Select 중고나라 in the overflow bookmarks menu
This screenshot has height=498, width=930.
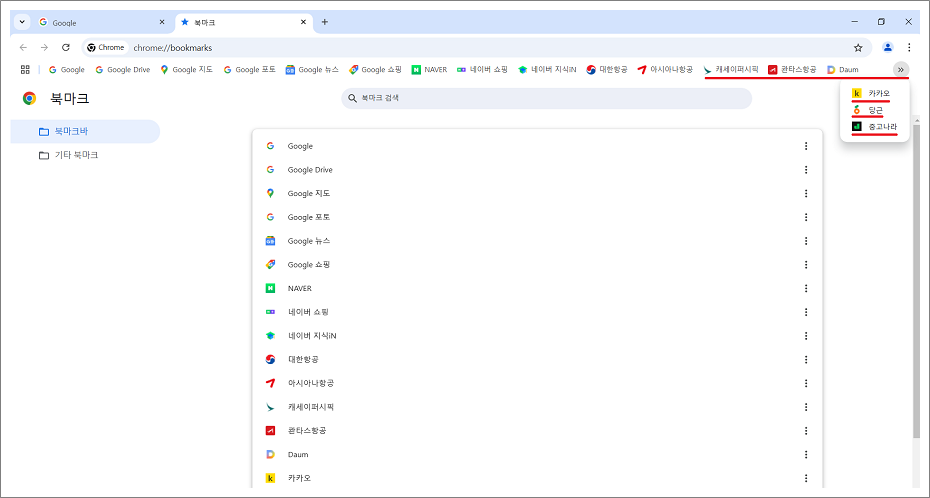[874, 126]
